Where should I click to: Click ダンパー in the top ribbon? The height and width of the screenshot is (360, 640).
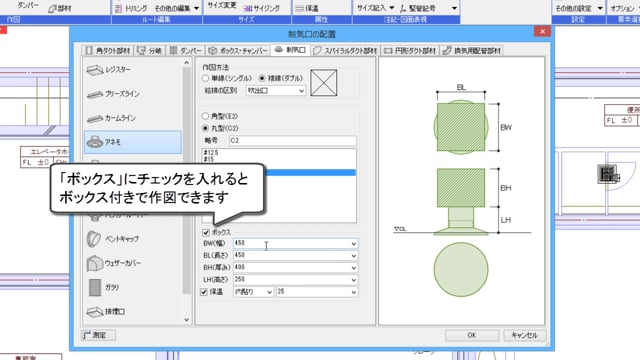click(28, 5)
